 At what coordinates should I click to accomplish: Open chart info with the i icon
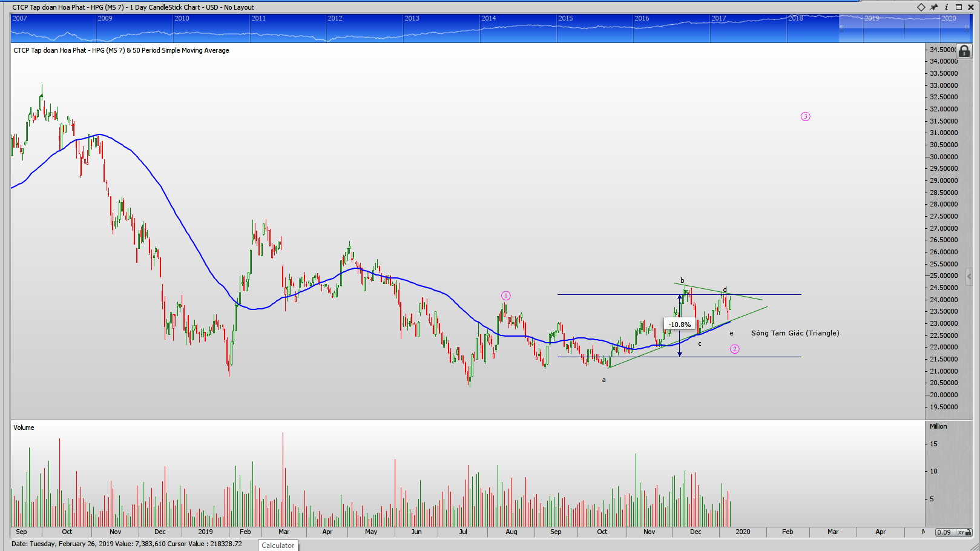[x=946, y=7]
